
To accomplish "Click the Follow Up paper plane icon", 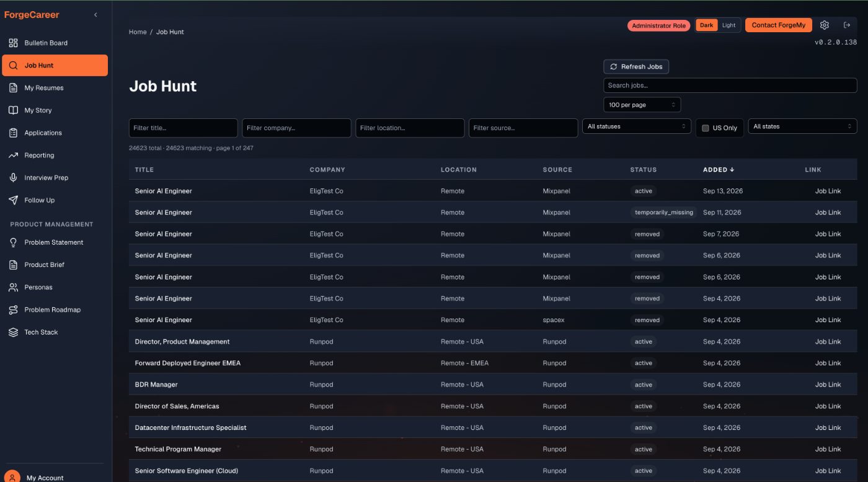I will (13, 200).
